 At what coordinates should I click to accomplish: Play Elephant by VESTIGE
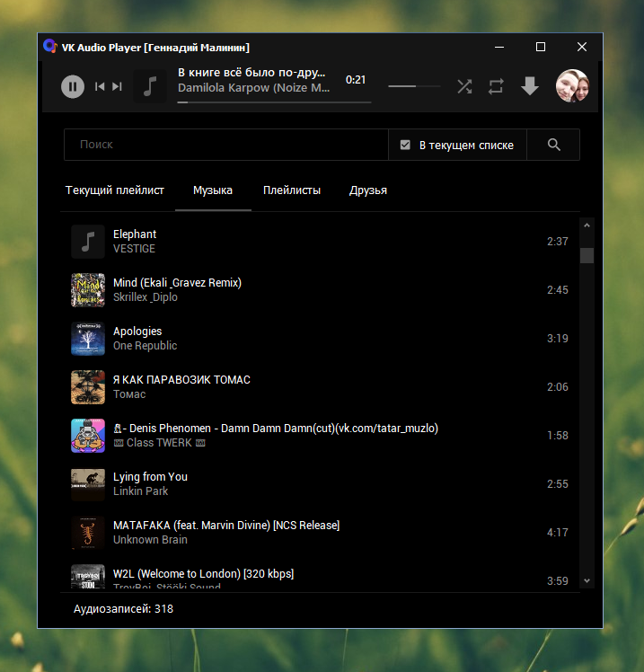(x=320, y=242)
